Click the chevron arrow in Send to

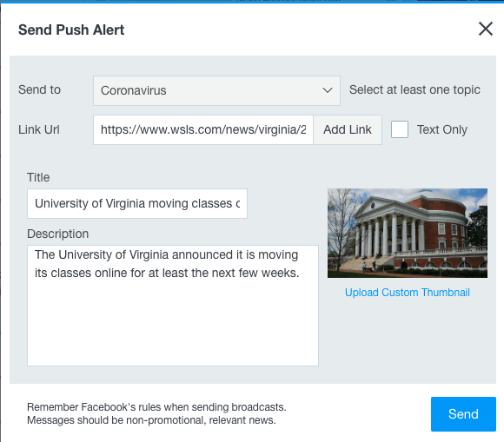[328, 90]
